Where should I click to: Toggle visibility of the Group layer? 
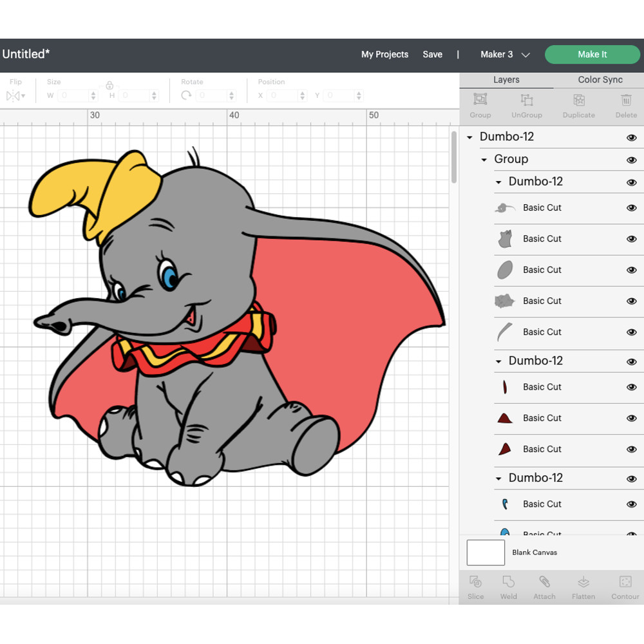pyautogui.click(x=632, y=159)
